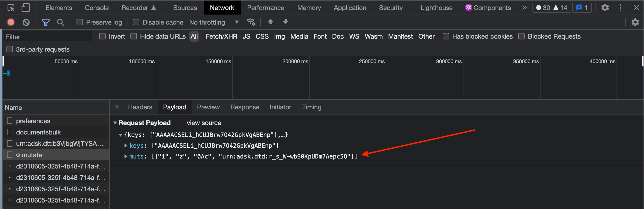Viewport: 644px width, 209px height.
Task: Check the Invert filter checkbox
Action: tap(102, 36)
